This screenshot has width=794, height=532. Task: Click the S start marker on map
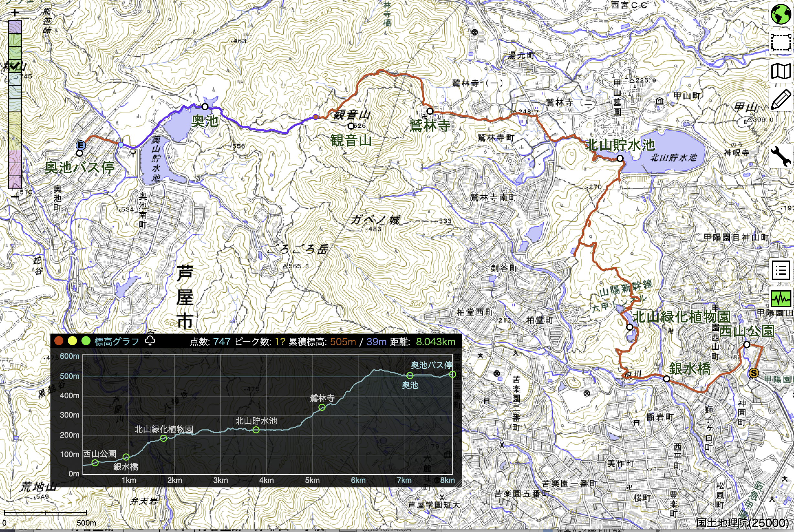point(754,373)
